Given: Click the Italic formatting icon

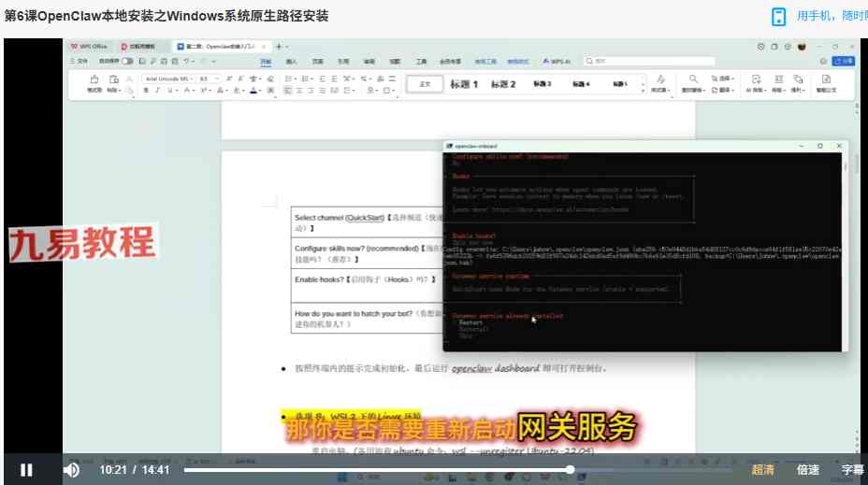Looking at the screenshot, I should point(158,91).
